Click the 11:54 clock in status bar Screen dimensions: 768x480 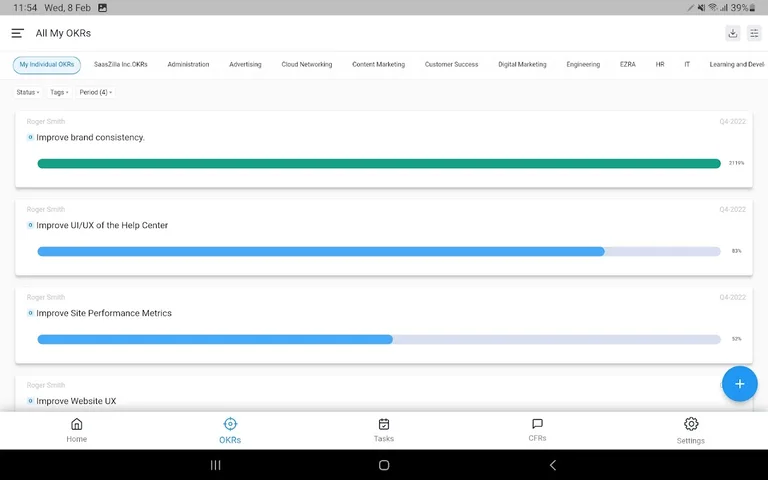(25, 8)
